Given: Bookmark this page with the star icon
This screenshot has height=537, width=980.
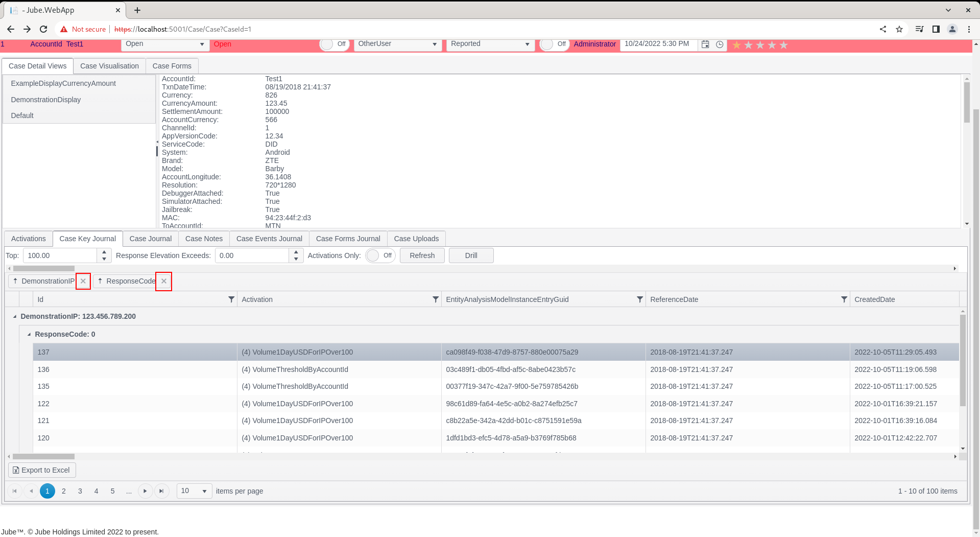Looking at the screenshot, I should pyautogui.click(x=899, y=29).
